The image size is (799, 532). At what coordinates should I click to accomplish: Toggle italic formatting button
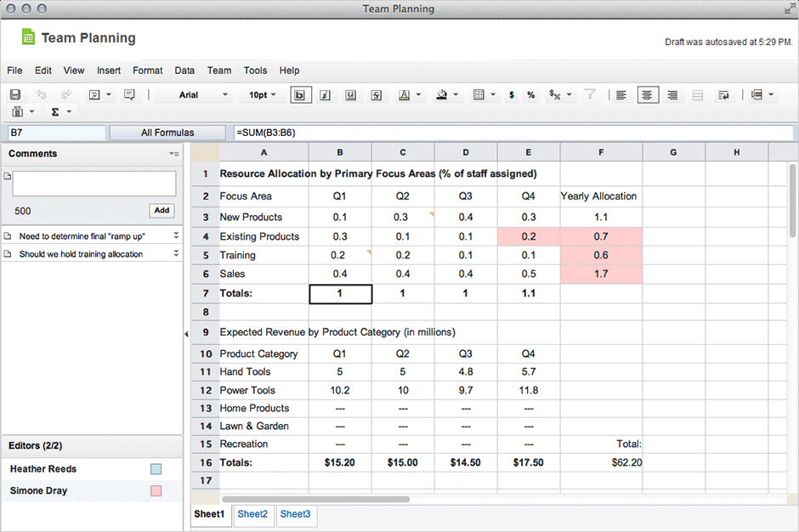tap(325, 95)
